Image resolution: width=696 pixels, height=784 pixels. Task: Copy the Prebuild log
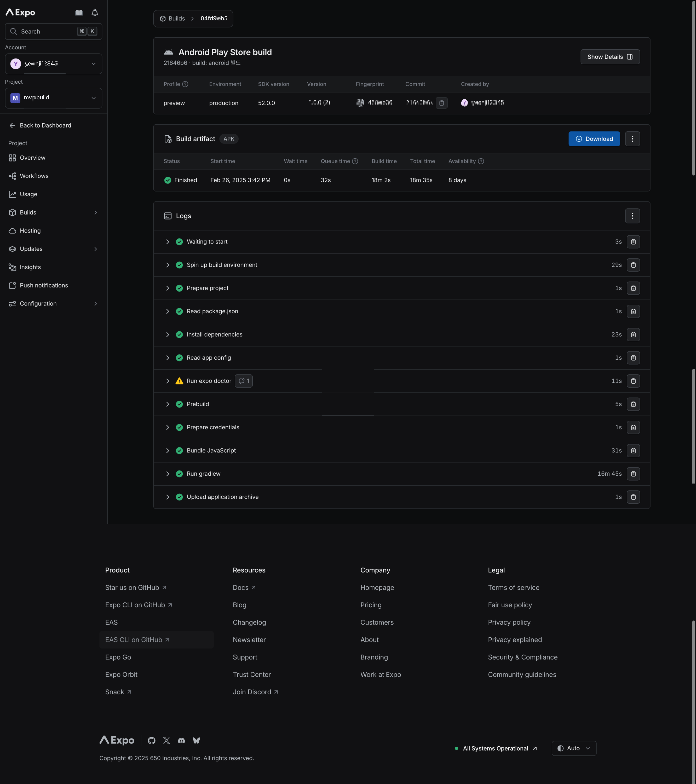point(633,404)
